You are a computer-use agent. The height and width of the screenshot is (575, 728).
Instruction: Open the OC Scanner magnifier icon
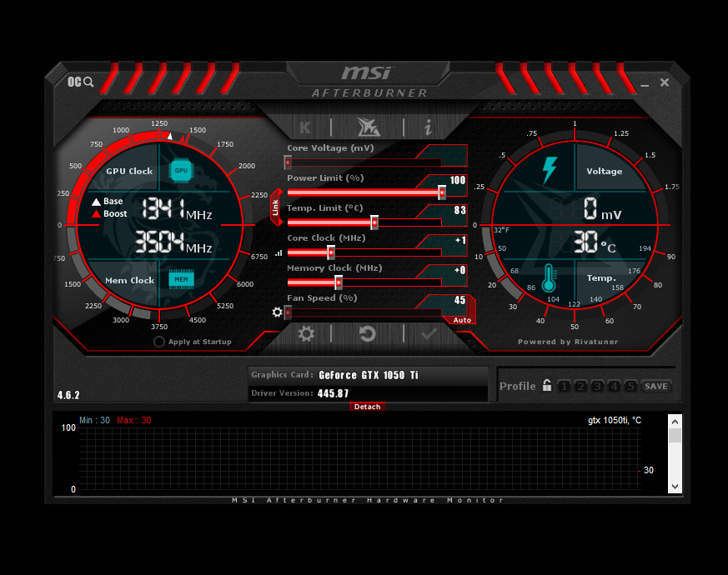(81, 82)
